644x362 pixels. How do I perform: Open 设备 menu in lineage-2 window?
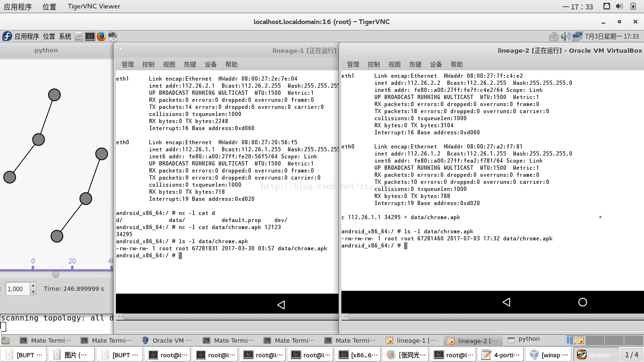point(436,65)
